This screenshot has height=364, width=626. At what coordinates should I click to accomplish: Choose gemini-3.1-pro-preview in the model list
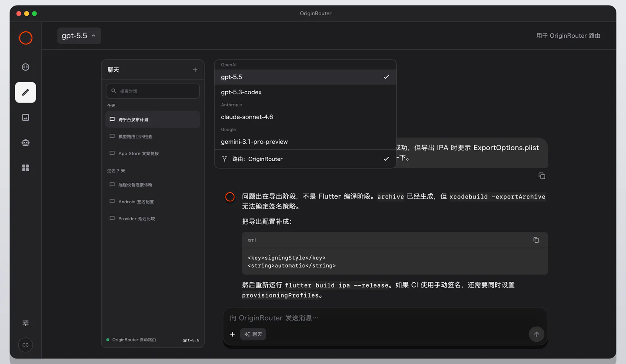(305, 142)
